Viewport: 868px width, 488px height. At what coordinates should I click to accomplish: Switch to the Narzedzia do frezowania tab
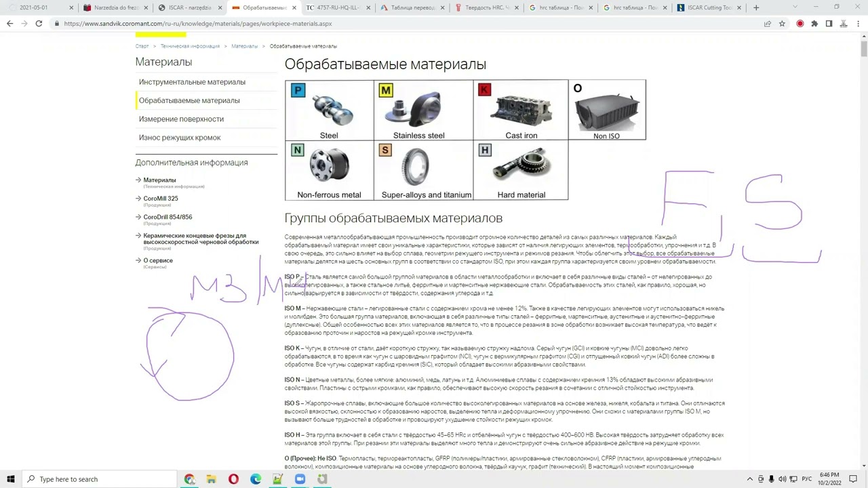pyautogui.click(x=115, y=7)
